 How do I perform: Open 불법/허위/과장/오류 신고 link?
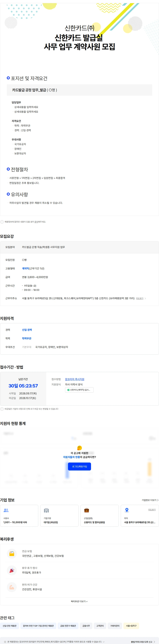(x=143, y=642)
